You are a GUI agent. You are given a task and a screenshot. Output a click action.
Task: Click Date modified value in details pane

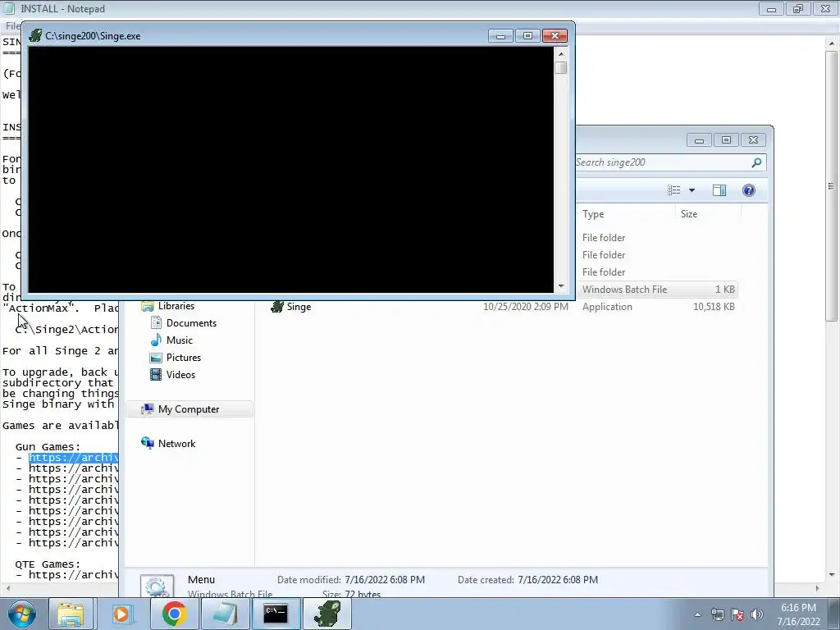pyautogui.click(x=385, y=580)
